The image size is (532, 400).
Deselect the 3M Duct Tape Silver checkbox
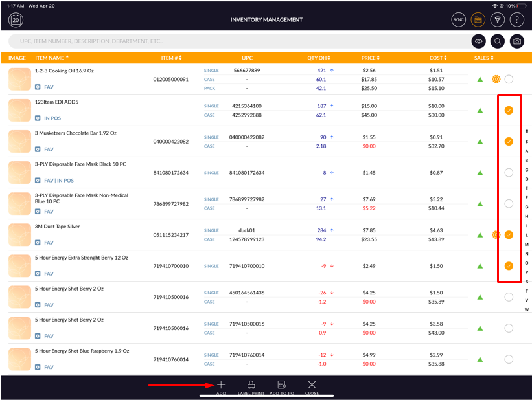(509, 235)
